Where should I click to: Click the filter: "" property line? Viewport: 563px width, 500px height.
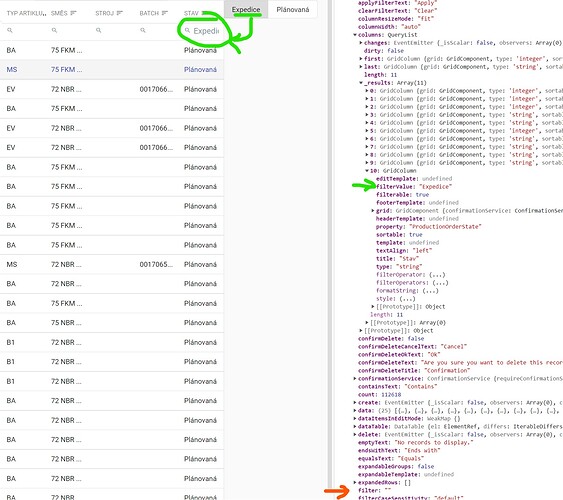point(374,490)
